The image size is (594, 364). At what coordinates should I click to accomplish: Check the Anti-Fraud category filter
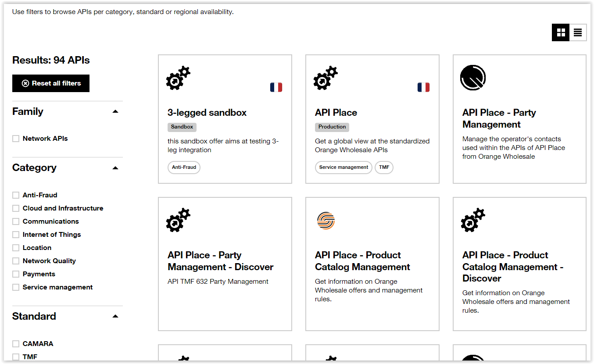point(16,195)
